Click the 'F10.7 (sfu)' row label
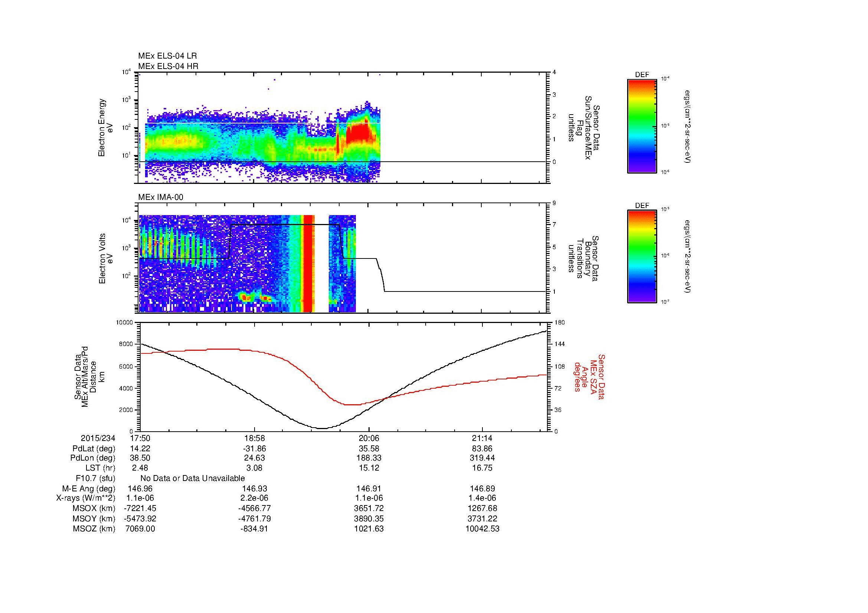This screenshot has height=613, width=868. click(x=96, y=478)
